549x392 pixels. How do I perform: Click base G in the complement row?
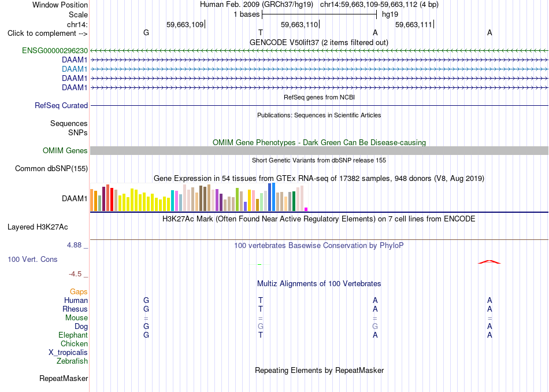(x=146, y=32)
